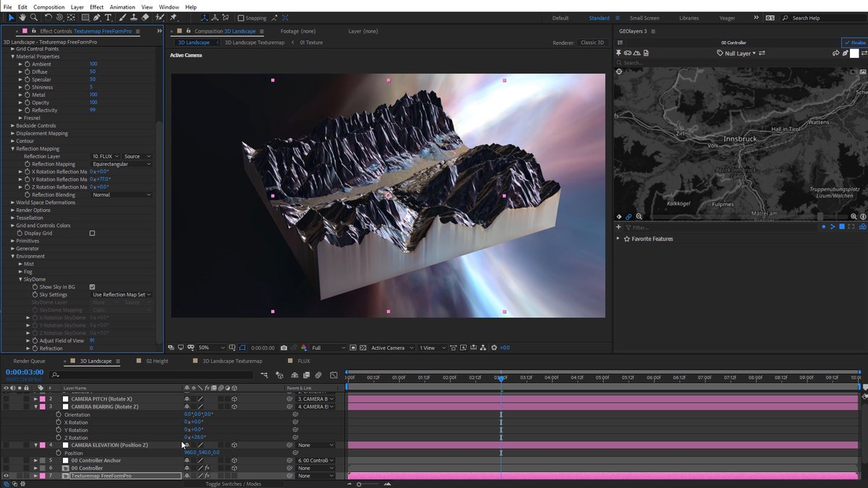The image size is (868, 488).
Task: Switch to 02 Height timeline tab
Action: point(157,361)
